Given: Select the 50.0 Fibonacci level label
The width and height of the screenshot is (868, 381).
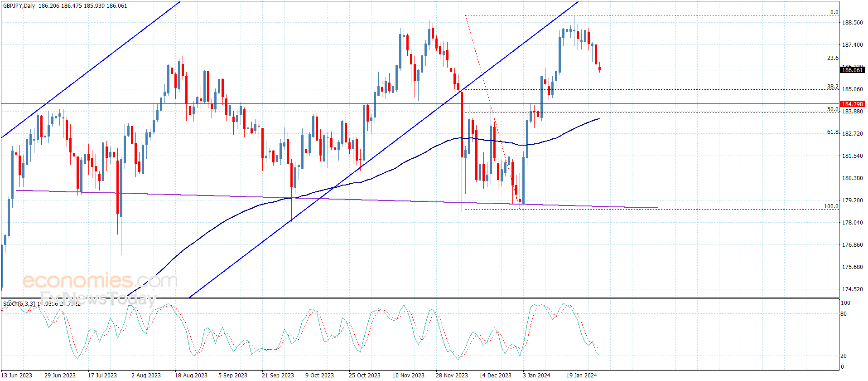Looking at the screenshot, I should (x=832, y=109).
